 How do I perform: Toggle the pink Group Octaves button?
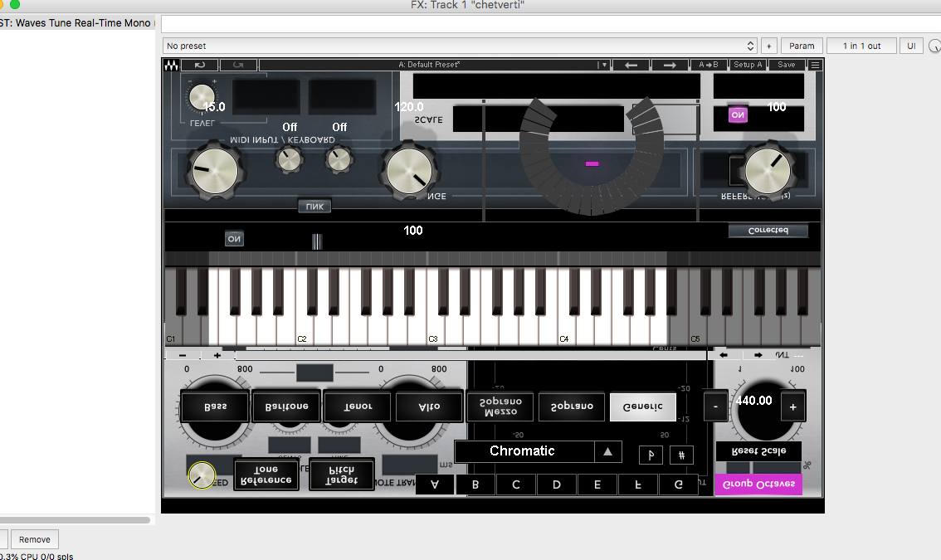(758, 484)
